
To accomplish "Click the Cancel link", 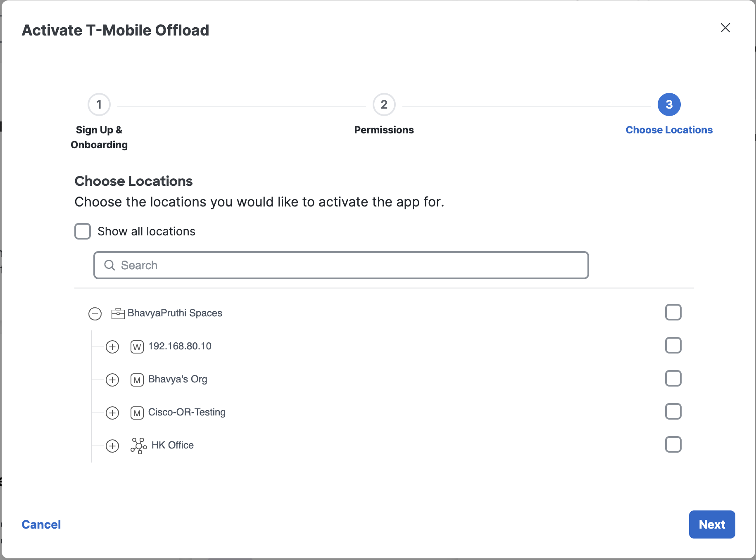I will click(41, 524).
